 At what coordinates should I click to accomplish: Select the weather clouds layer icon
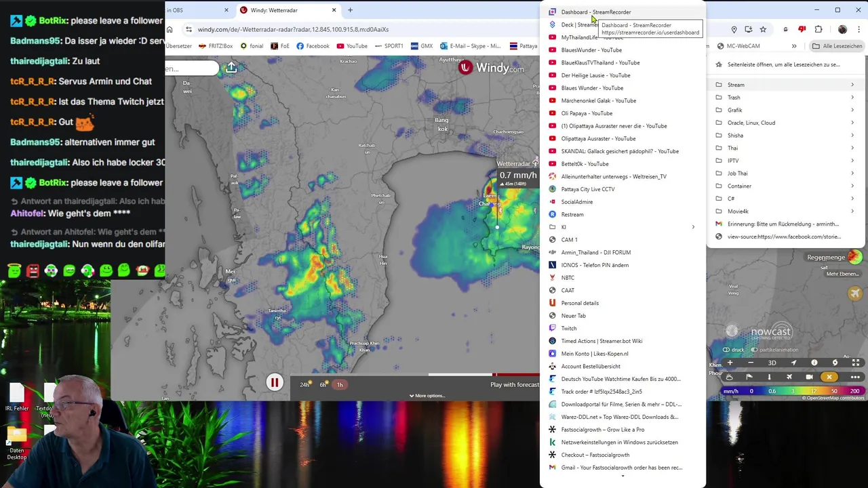click(x=730, y=377)
